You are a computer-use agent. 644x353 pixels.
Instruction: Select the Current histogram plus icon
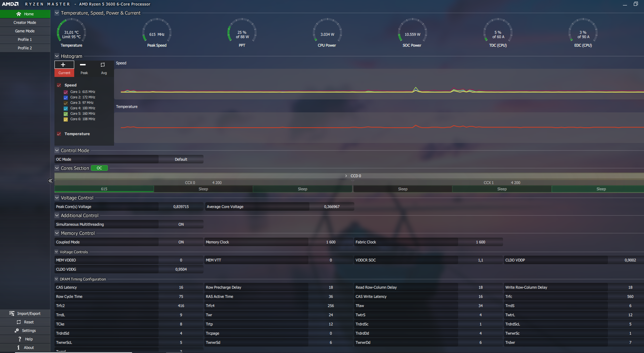point(63,65)
